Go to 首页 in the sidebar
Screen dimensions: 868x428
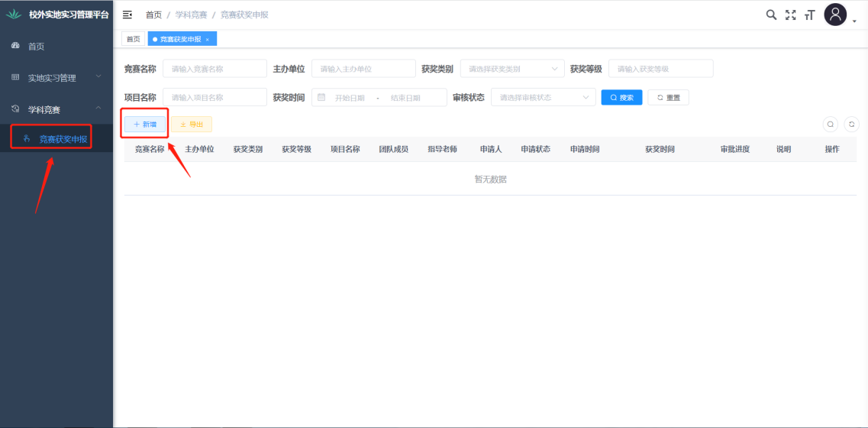click(x=37, y=46)
